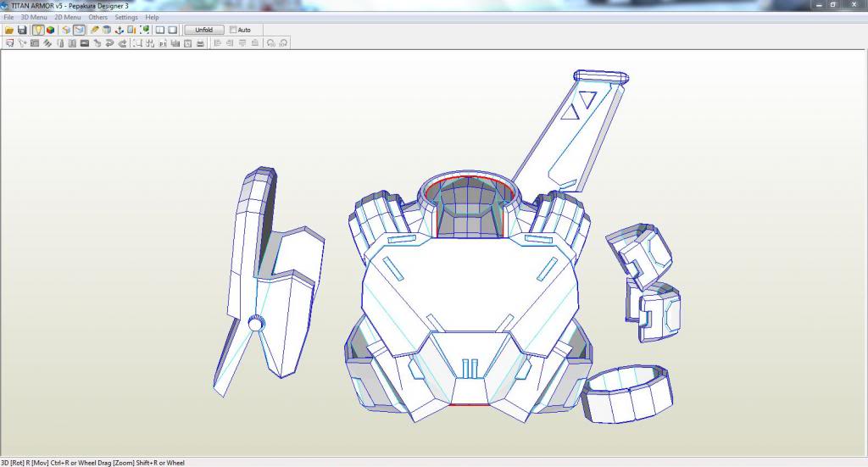This screenshot has width=868, height=467.
Task: Click the ring-shaped band part at bottom right
Action: coord(627,394)
